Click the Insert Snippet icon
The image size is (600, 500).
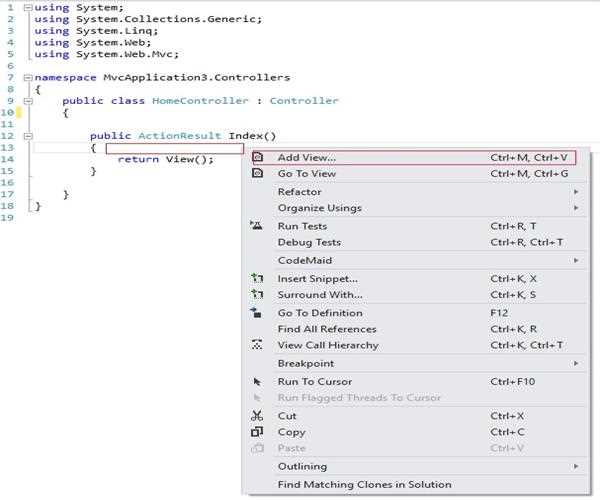point(257,278)
